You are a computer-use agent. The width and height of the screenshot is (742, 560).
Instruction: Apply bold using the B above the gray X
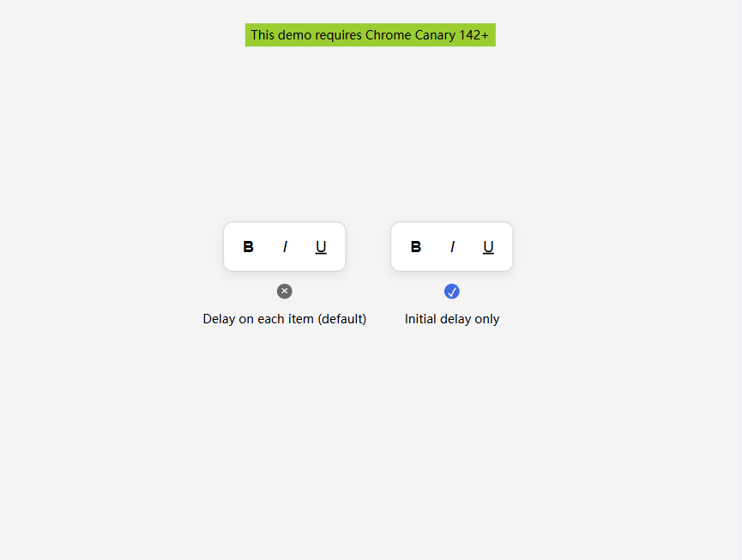tap(249, 246)
